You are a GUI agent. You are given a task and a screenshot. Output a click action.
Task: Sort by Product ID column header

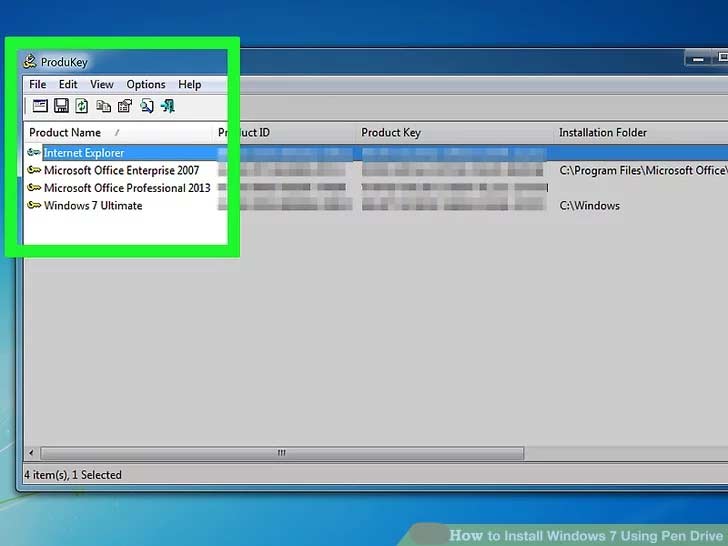tap(285, 133)
